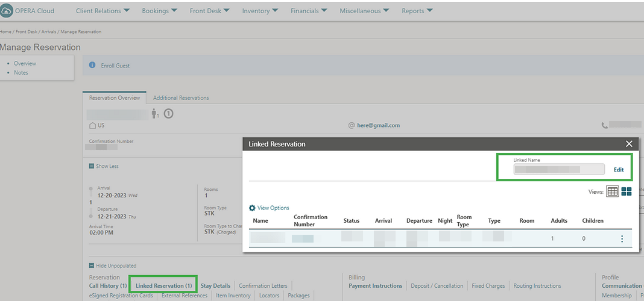Viewport: 644px width, 301px height.
Task: Open External References link
Action: pos(185,295)
